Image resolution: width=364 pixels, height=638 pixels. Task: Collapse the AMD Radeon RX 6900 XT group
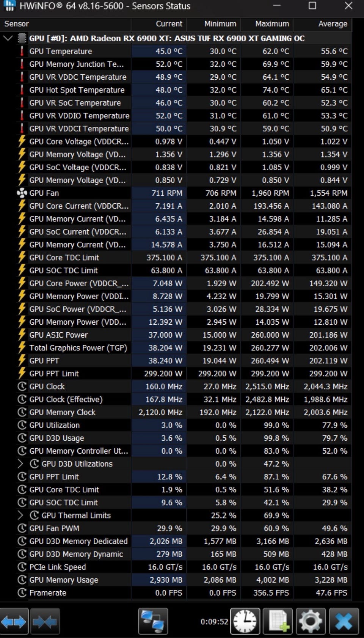(8, 38)
